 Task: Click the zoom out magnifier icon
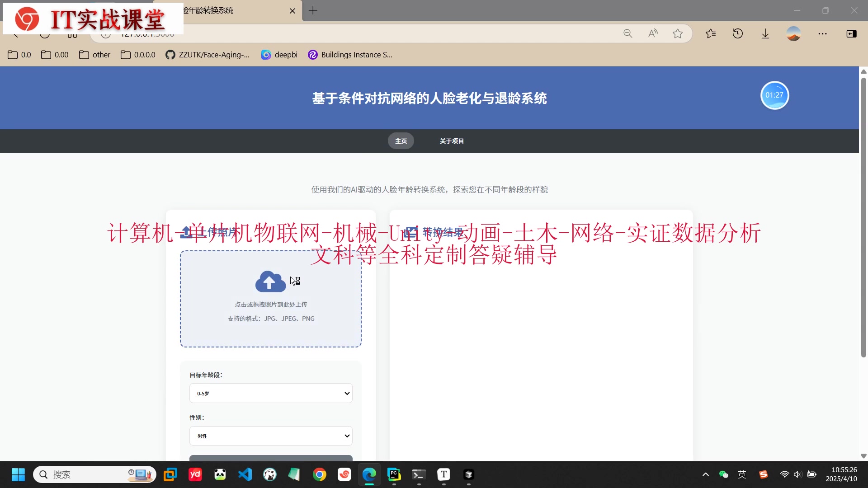pyautogui.click(x=627, y=33)
